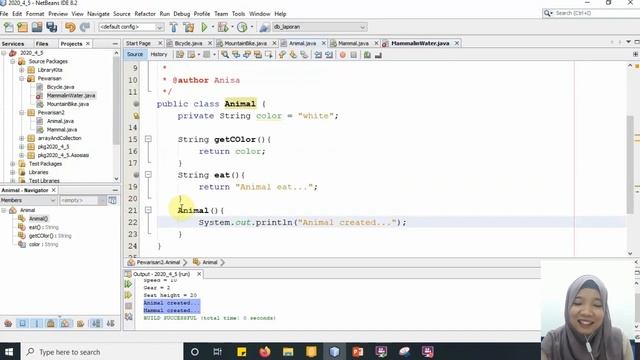Click the New File toolbar icon
Screen dimensions: 640x360
pos(9,27)
